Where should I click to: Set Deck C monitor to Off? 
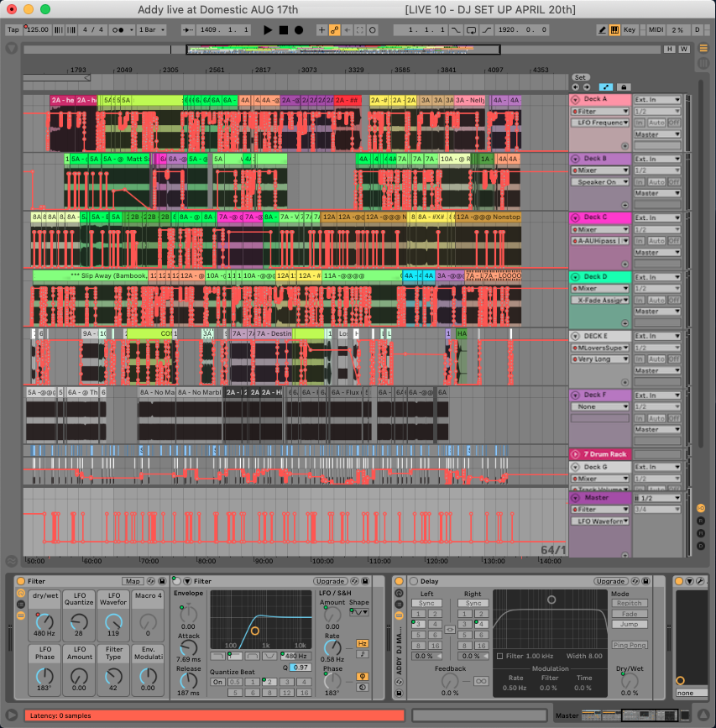click(674, 241)
